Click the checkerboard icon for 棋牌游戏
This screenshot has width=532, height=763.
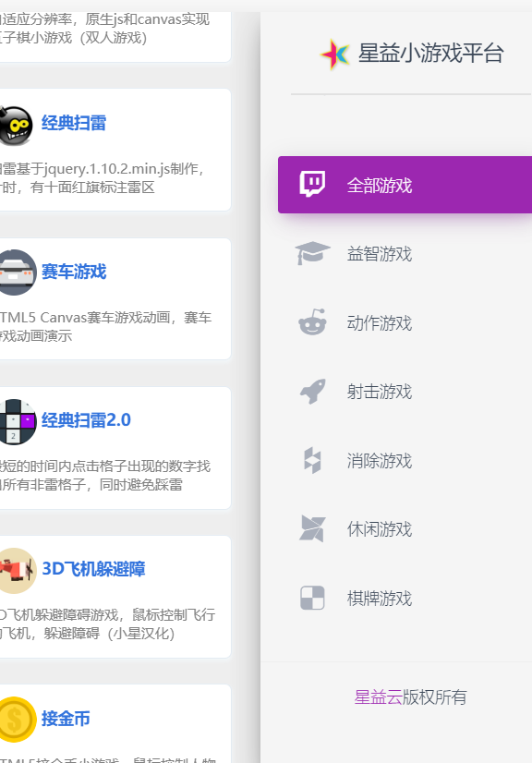coord(312,598)
